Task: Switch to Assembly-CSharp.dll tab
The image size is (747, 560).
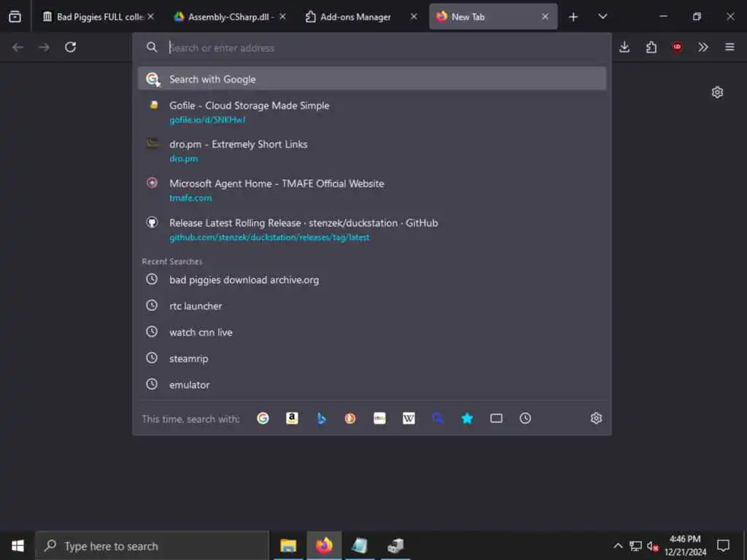Action: (x=230, y=17)
